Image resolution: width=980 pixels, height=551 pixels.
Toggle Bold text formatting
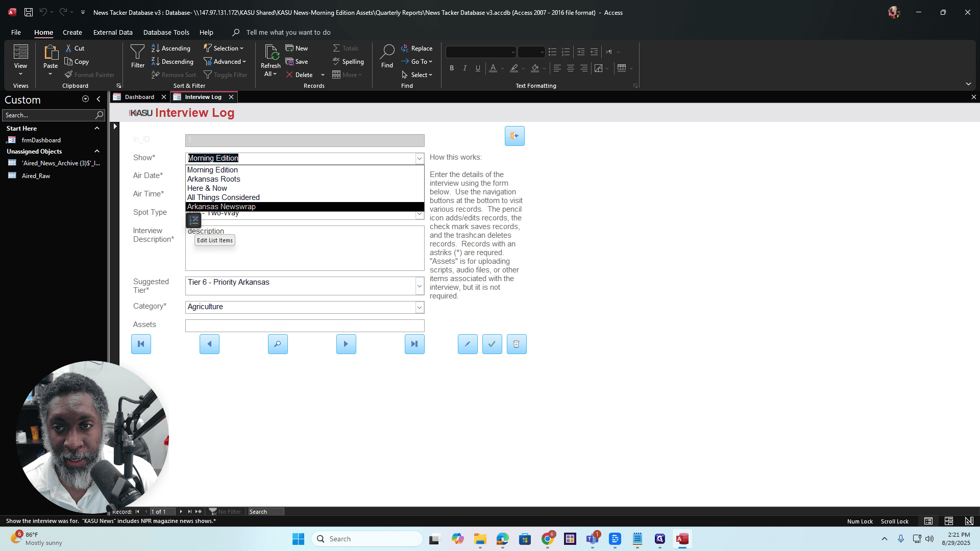(452, 68)
